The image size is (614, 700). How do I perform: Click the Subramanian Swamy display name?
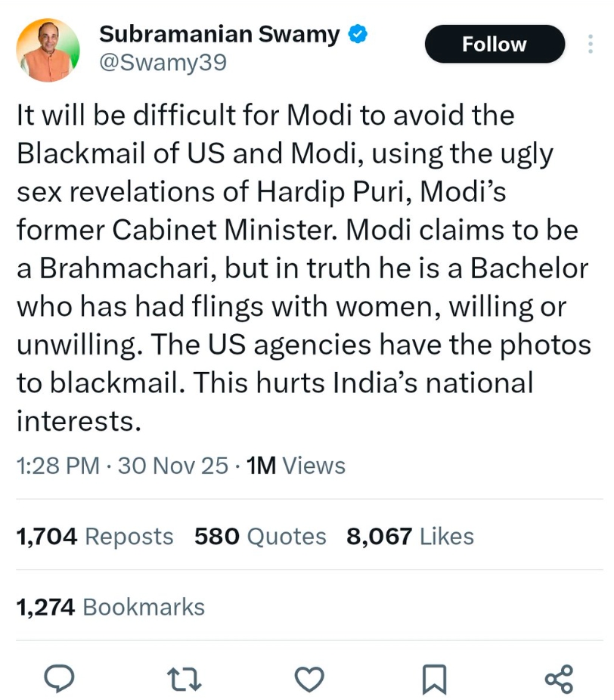pos(219,34)
